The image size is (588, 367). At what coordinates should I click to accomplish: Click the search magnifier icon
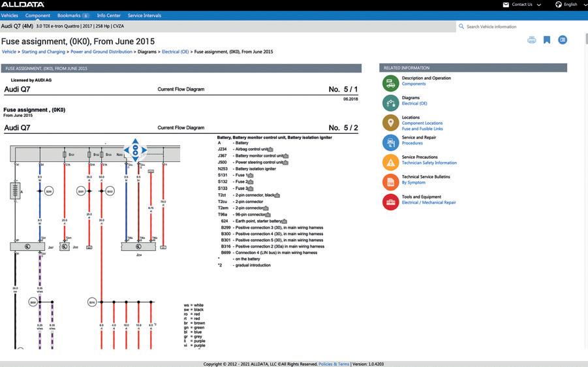[461, 26]
